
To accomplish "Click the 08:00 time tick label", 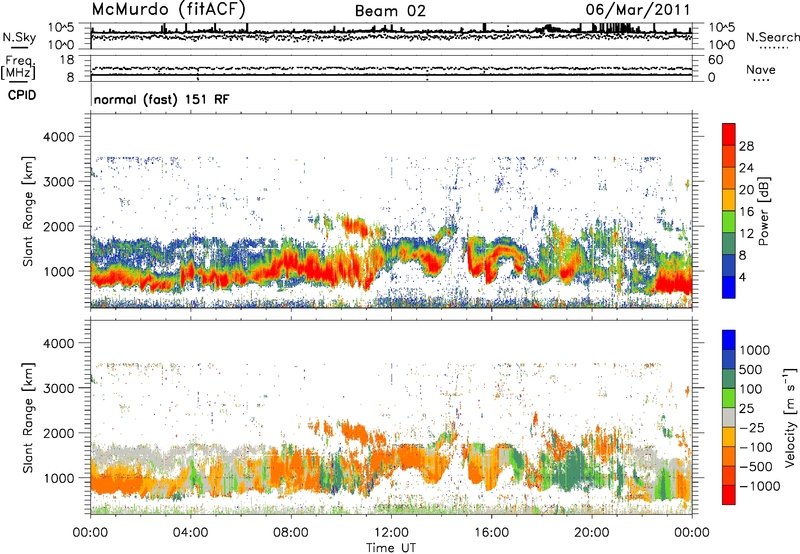I will coord(291,533).
